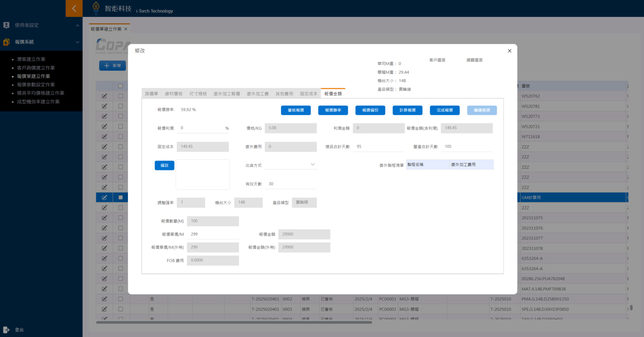Click the 完成報價 button

tap(445, 110)
